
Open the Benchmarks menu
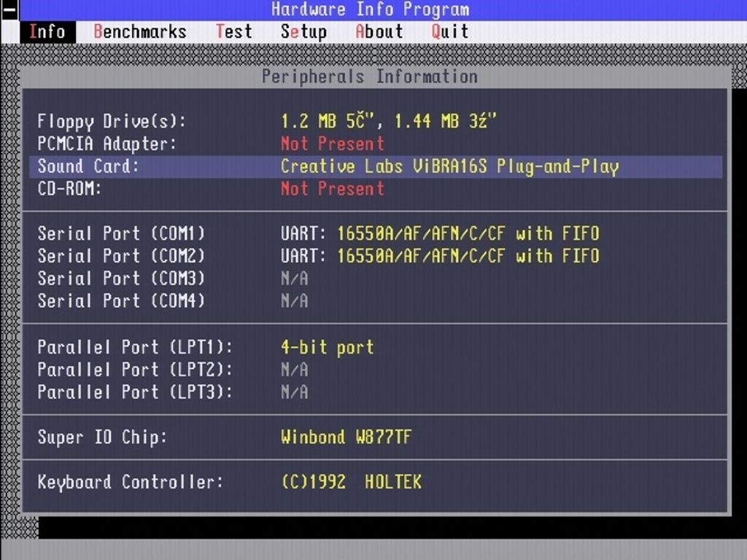tap(139, 32)
